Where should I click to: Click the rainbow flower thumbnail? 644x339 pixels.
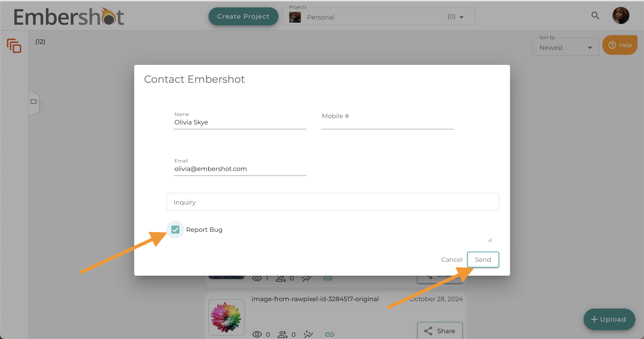click(x=226, y=317)
